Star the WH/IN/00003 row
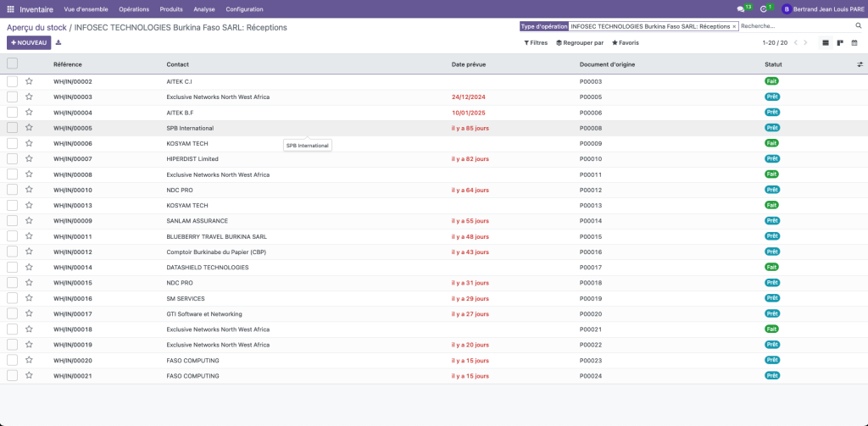 click(x=29, y=97)
